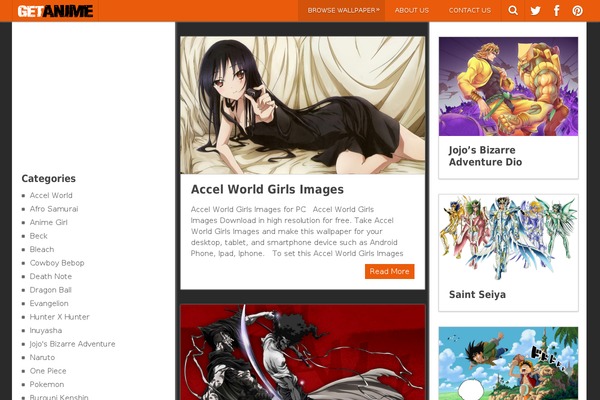Viewport: 600px width, 400px height.
Task: Open the Goku and Luffy wallpaper thumbnail
Action: click(x=508, y=363)
